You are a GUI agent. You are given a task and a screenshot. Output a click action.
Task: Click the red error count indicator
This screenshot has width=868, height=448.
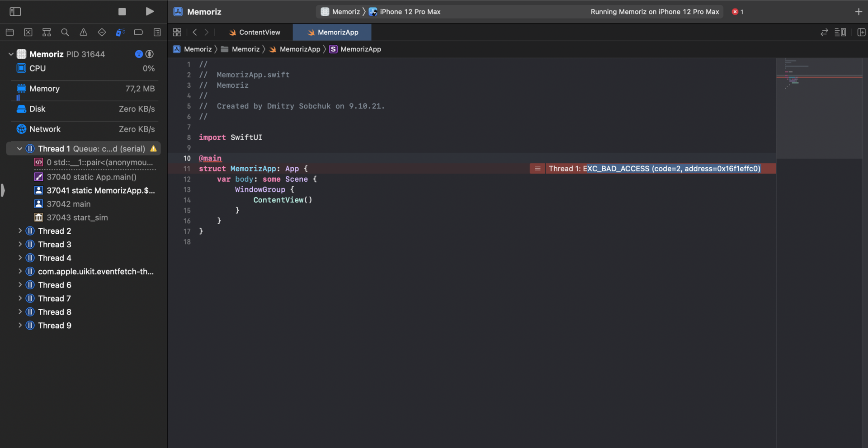[x=737, y=12]
